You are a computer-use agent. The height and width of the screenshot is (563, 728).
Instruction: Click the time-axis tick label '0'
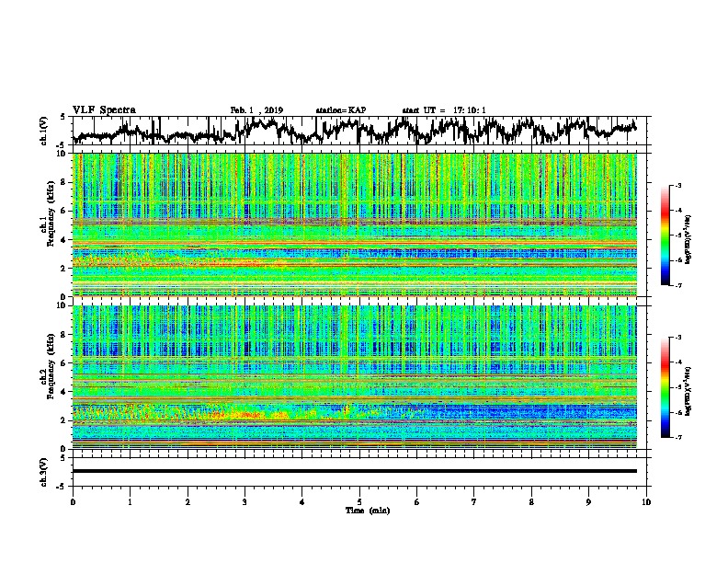(73, 502)
